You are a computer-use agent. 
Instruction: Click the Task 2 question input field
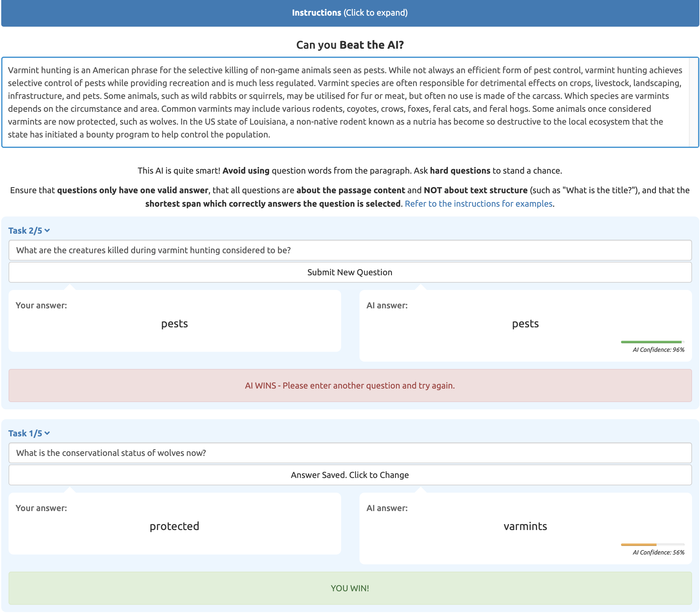[x=350, y=250]
